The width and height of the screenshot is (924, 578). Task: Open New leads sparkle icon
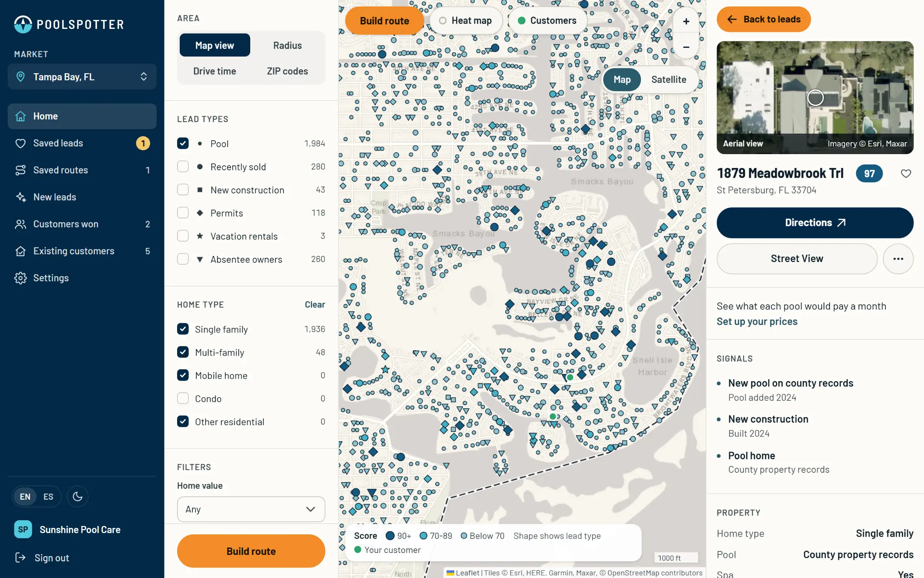pyautogui.click(x=20, y=197)
